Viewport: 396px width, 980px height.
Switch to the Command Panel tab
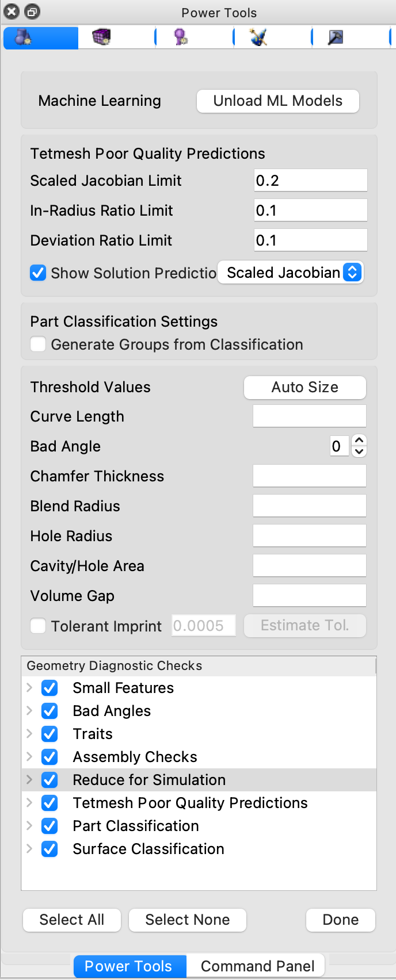pos(257,966)
